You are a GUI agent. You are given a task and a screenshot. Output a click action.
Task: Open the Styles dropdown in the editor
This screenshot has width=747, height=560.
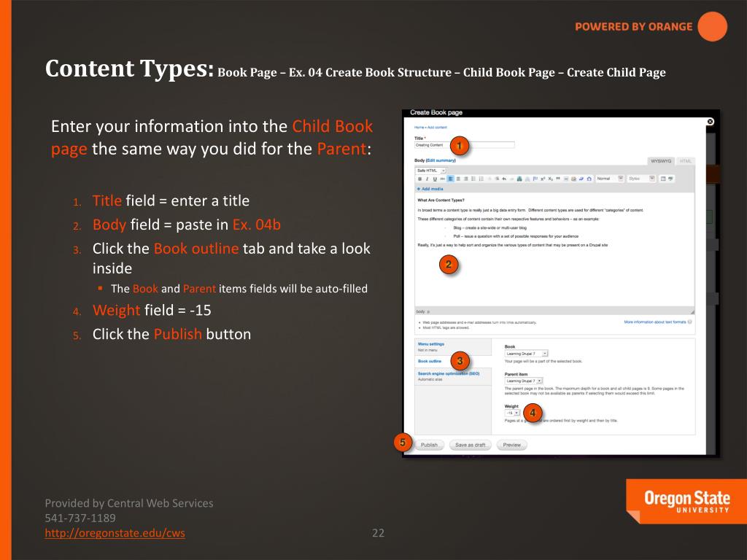pyautogui.click(x=641, y=179)
